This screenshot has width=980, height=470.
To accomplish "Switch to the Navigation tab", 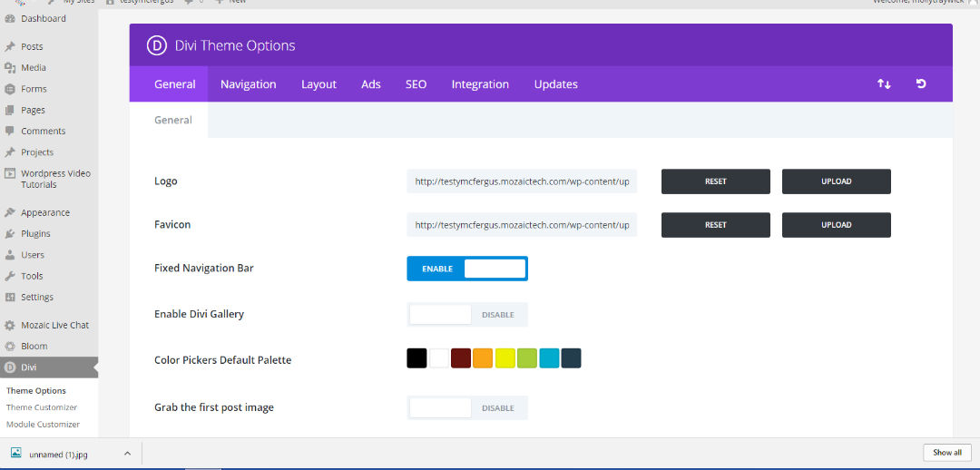I will coord(248,84).
